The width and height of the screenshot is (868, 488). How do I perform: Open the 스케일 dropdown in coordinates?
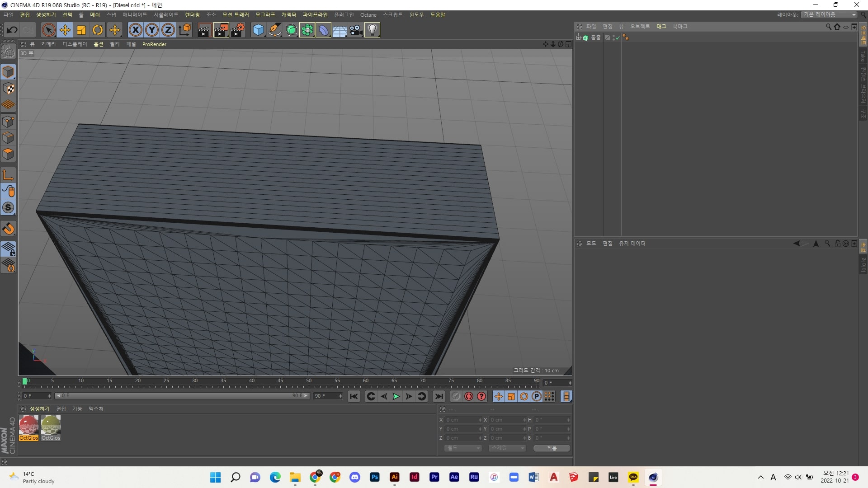507,448
